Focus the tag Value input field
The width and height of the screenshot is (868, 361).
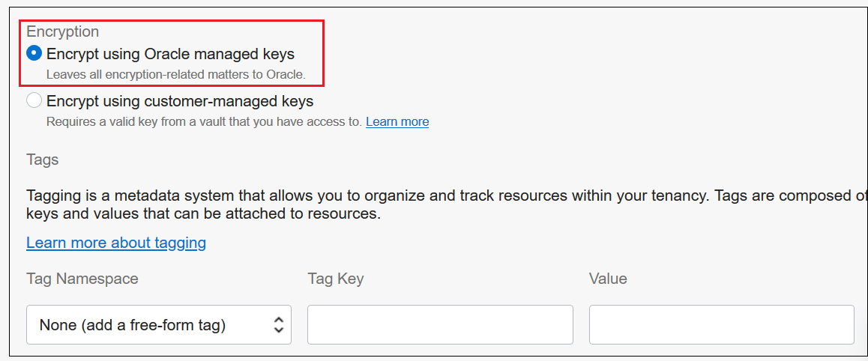click(721, 324)
